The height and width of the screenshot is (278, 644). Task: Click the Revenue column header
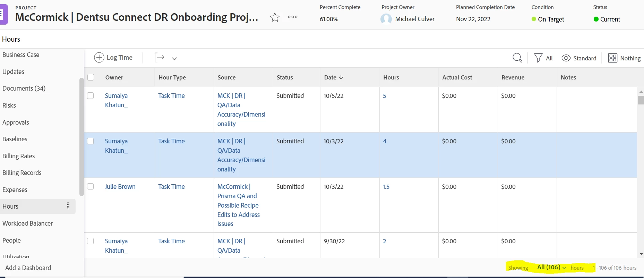513,77
